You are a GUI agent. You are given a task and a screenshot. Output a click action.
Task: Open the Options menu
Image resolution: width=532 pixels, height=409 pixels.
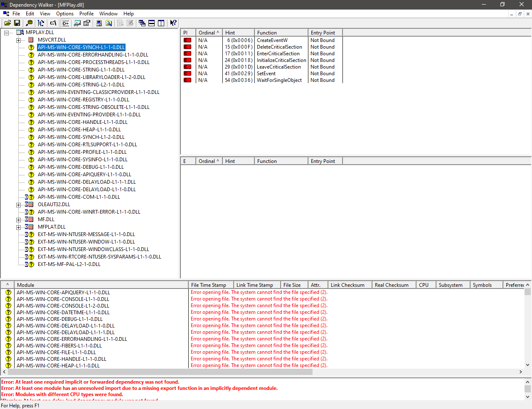coord(65,14)
